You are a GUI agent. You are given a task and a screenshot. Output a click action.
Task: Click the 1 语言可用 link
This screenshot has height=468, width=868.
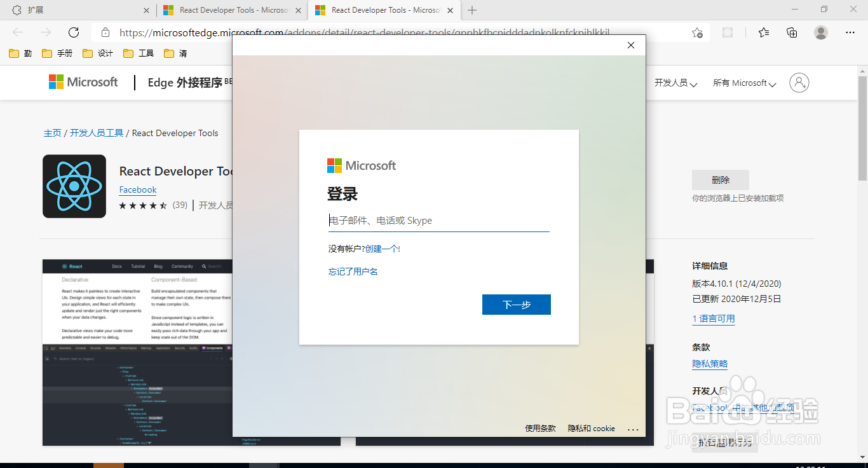[x=714, y=319]
